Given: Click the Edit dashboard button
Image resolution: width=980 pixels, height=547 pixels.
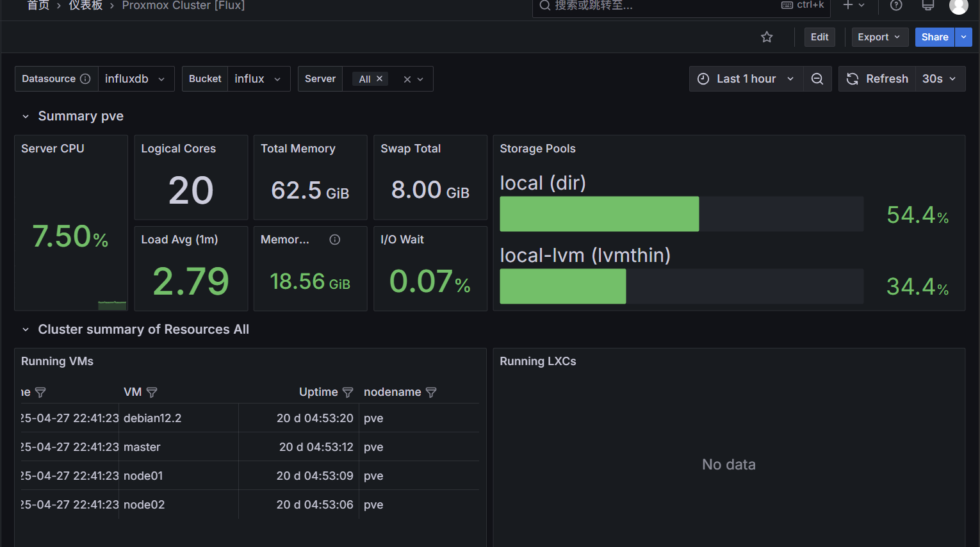Looking at the screenshot, I should [x=819, y=37].
